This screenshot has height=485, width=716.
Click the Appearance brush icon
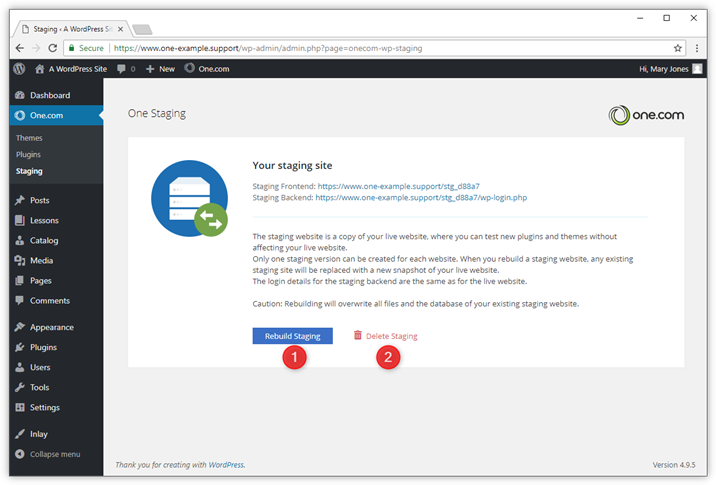point(20,327)
